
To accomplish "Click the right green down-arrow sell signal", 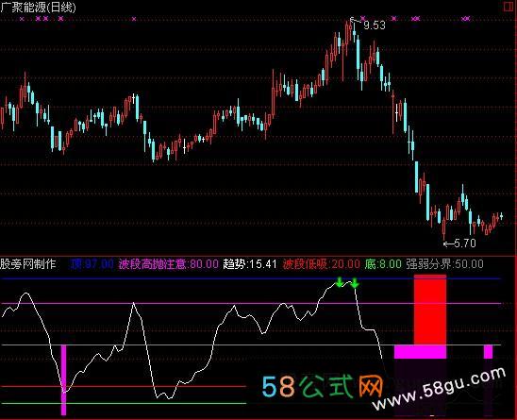I will (355, 283).
